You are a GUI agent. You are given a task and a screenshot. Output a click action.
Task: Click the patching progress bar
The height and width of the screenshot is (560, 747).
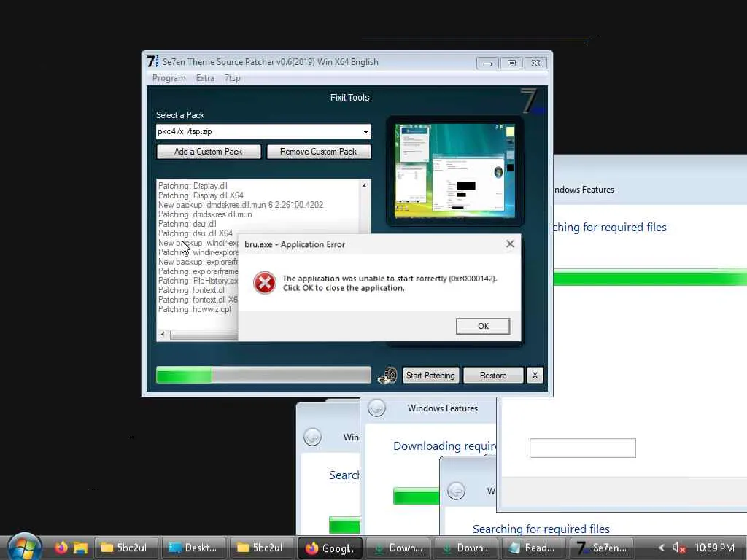click(263, 375)
